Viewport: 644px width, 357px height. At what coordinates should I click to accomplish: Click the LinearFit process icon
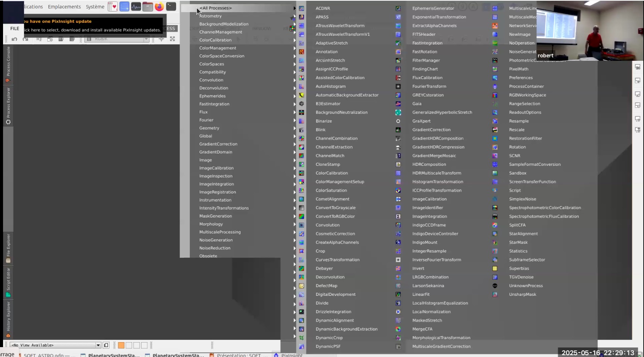click(x=398, y=294)
